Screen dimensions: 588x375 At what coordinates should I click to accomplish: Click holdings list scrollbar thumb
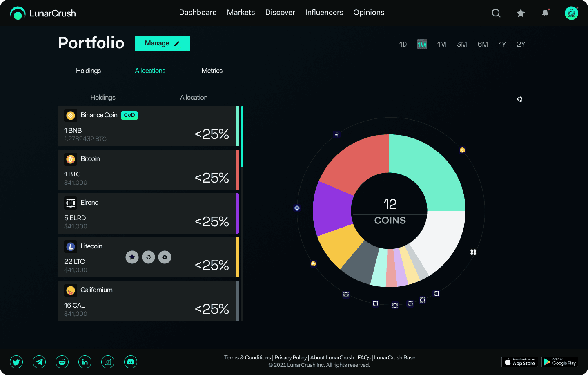pos(242,136)
